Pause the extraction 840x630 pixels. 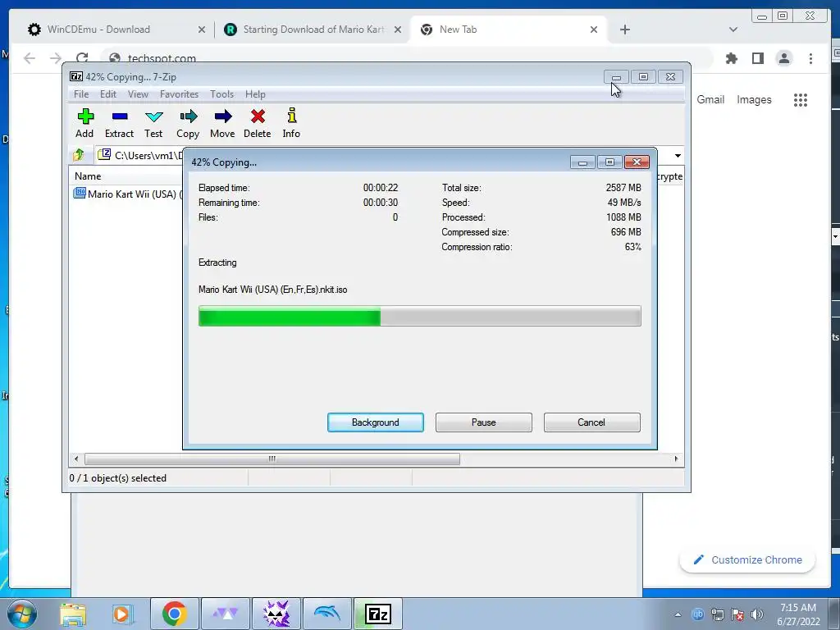pyautogui.click(x=484, y=422)
